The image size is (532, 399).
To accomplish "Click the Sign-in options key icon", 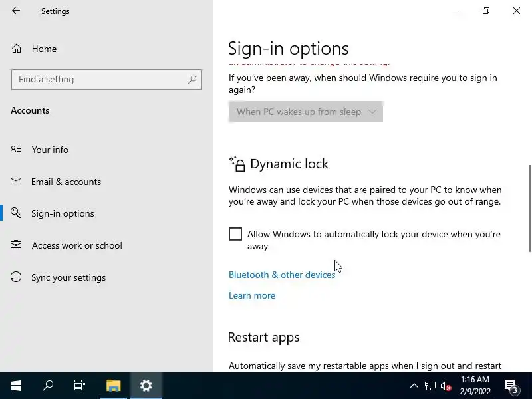I will pyautogui.click(x=16, y=213).
